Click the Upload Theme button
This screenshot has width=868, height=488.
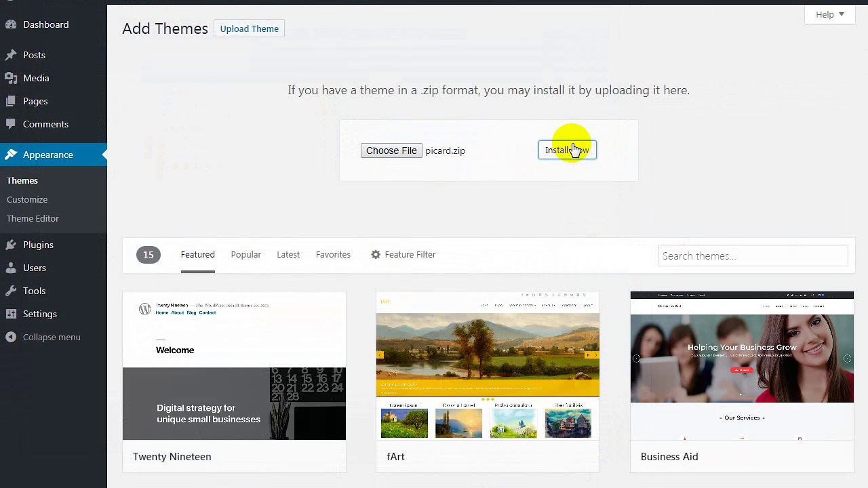point(250,28)
